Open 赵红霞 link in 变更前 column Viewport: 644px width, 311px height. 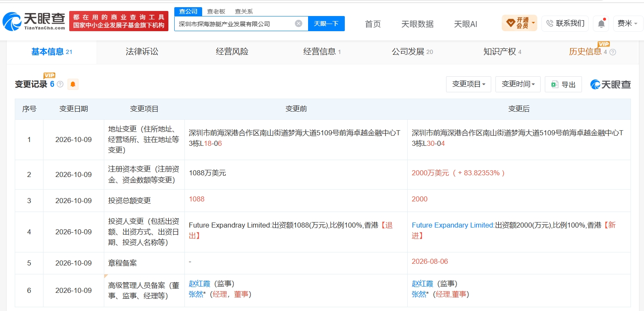click(200, 284)
